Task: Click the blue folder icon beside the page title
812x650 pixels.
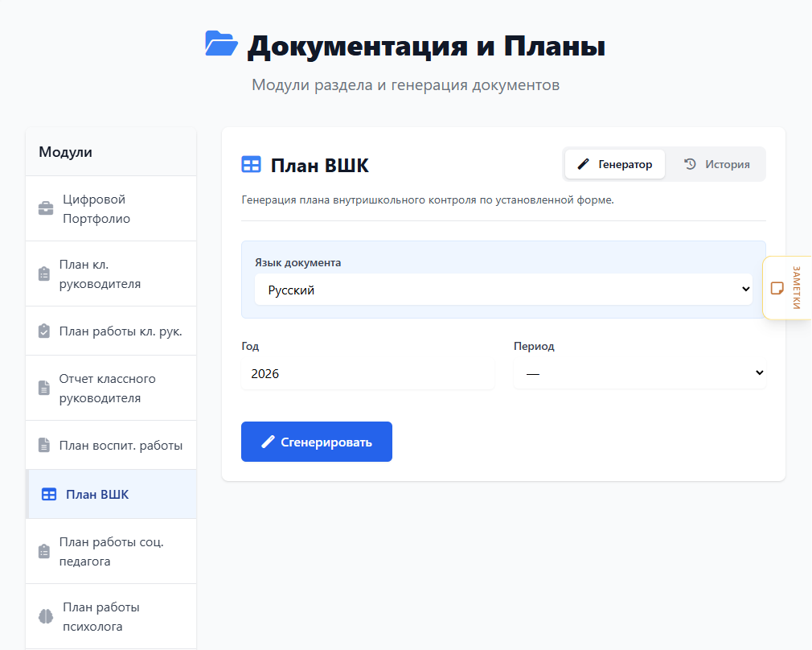Action: tap(222, 43)
